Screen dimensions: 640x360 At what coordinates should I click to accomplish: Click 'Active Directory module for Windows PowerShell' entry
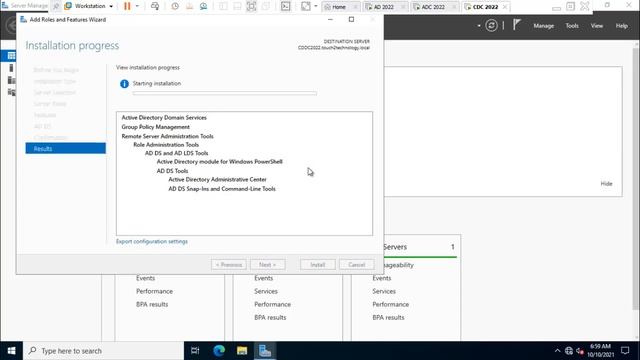220,162
